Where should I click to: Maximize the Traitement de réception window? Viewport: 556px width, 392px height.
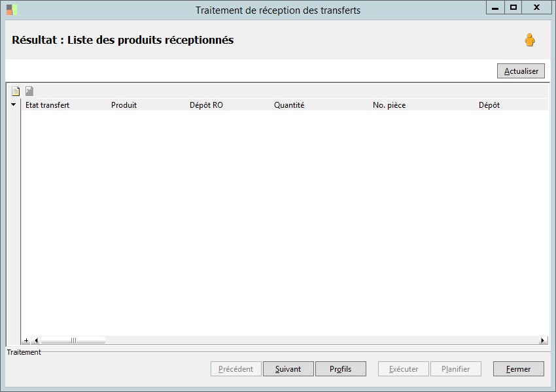click(x=513, y=8)
